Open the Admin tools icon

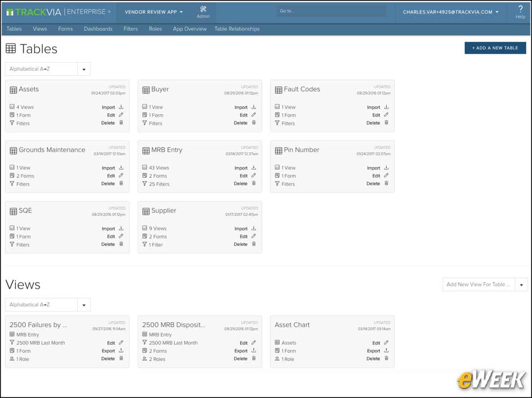(203, 9)
